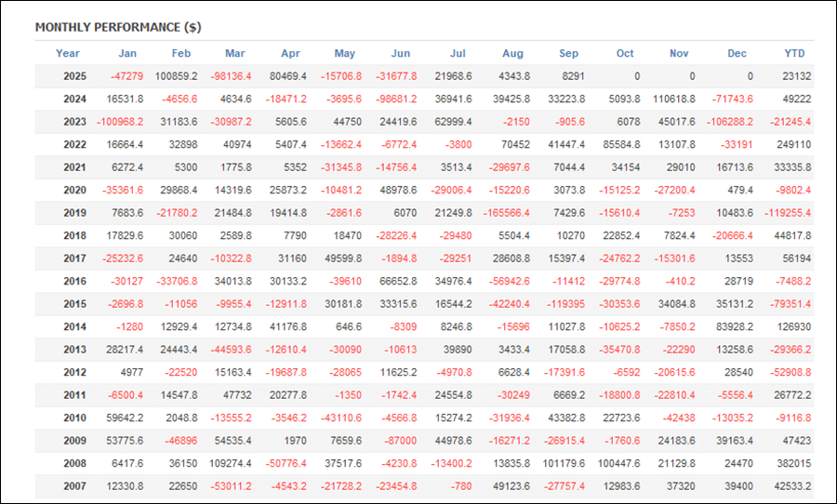Viewport: 837px width, 504px height.
Task: Click 2019 August loss -165566.4
Action: (x=508, y=213)
